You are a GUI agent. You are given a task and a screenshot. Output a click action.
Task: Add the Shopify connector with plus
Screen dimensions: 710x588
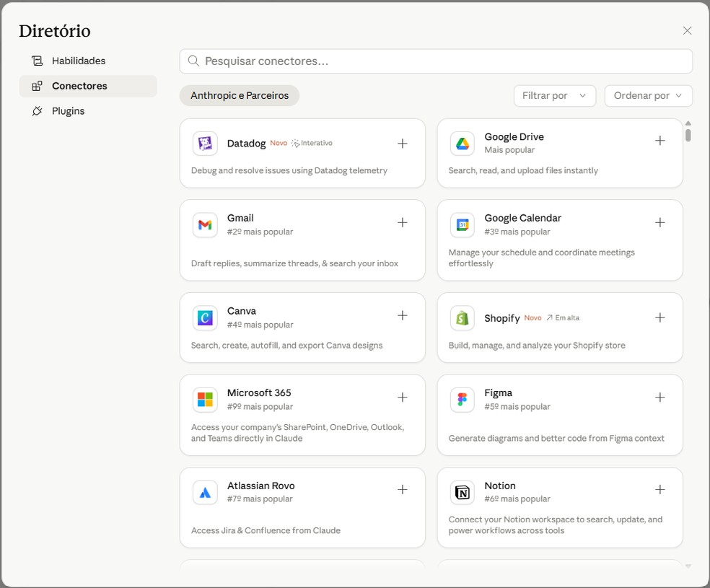tap(660, 317)
